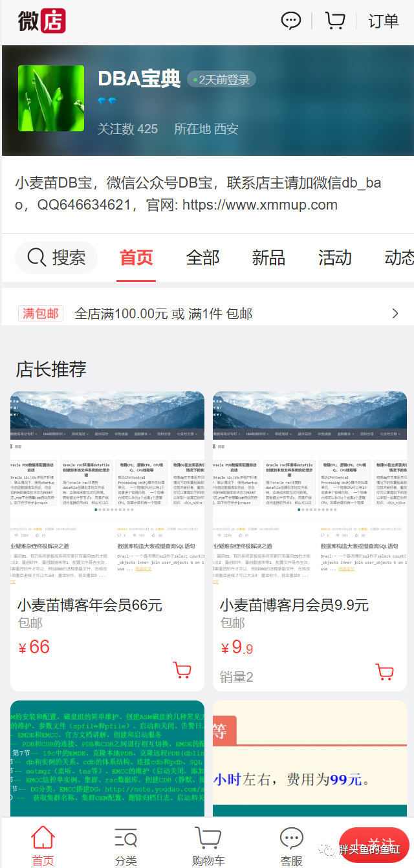Open 购物车 in the bottom navigation

tap(208, 845)
